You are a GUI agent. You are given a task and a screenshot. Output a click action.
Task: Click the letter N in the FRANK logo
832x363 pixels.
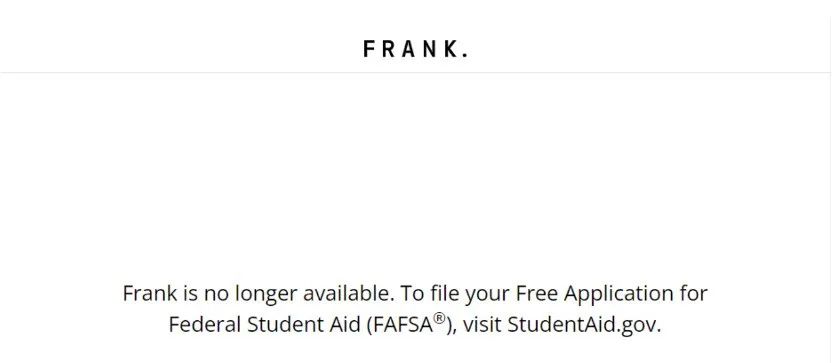tap(430, 49)
